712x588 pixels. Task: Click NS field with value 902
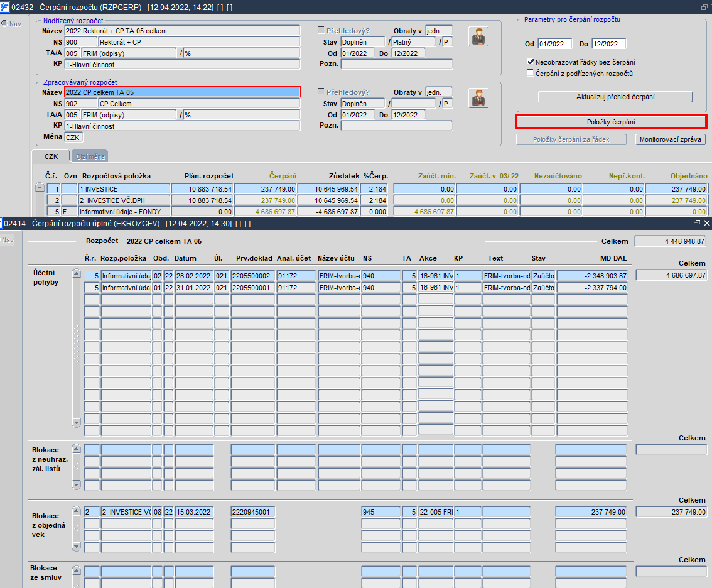(x=81, y=104)
